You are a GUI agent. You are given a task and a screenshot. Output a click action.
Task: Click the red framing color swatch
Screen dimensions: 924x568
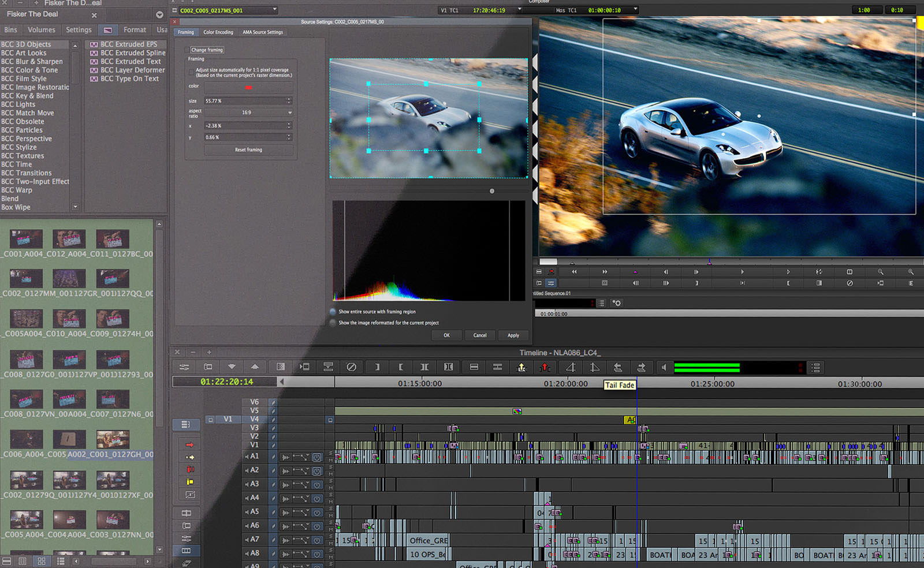(x=248, y=88)
